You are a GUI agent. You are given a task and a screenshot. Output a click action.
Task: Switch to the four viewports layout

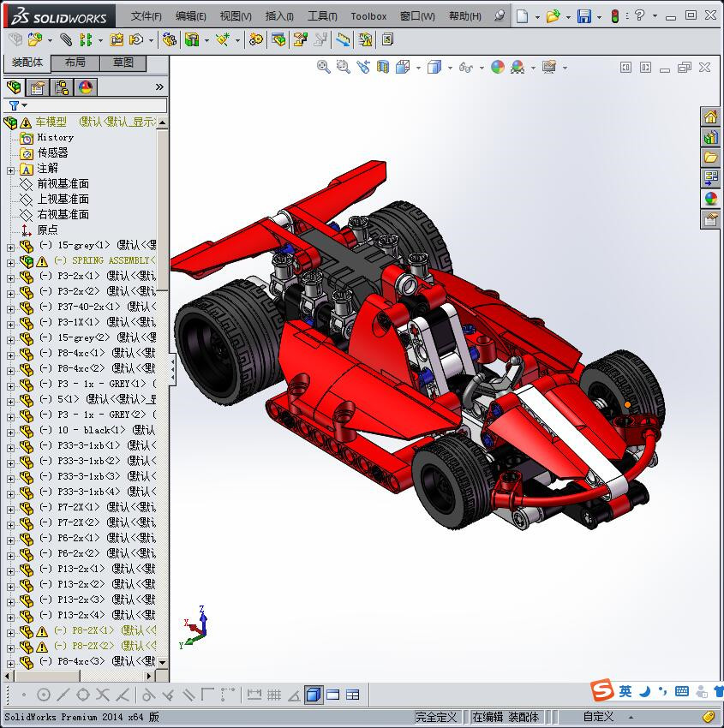pyautogui.click(x=353, y=695)
